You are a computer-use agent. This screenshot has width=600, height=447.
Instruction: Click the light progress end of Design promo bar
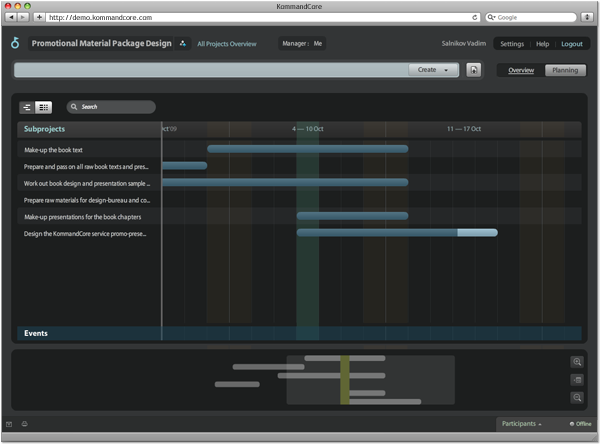pyautogui.click(x=478, y=233)
